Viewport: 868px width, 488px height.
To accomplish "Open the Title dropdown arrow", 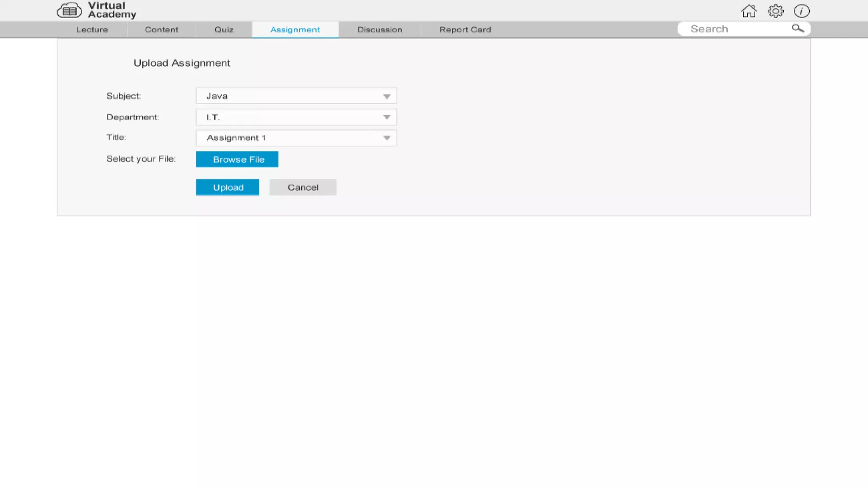I will [387, 138].
